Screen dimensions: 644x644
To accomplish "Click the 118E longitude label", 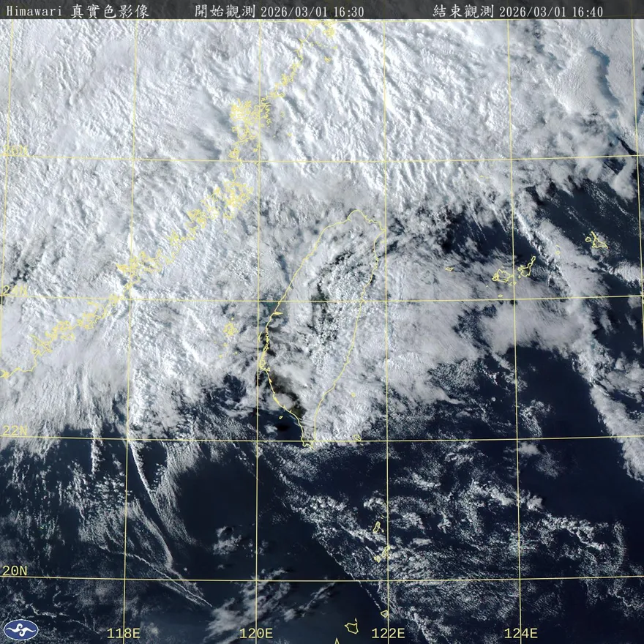I will pyautogui.click(x=123, y=633).
